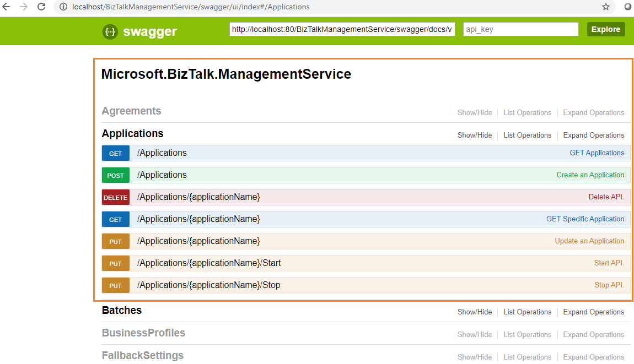Image resolution: width=634 pixels, height=364 pixels.
Task: Click the api_key input field
Action: pyautogui.click(x=521, y=29)
